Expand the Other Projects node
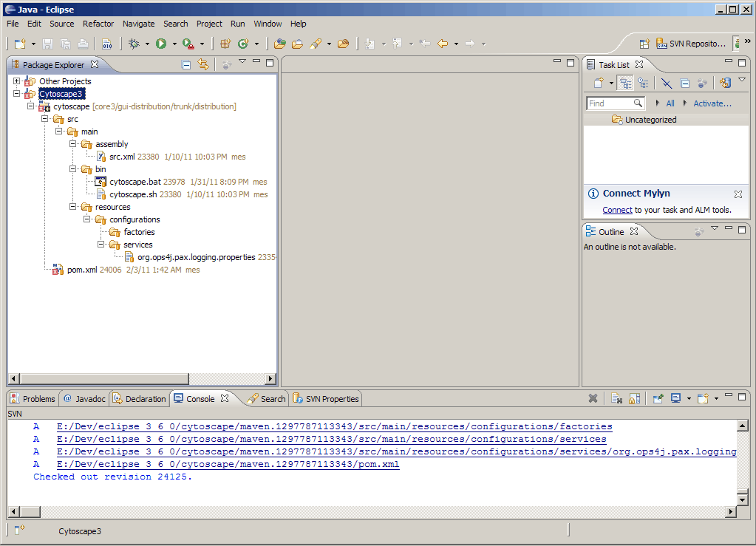The image size is (756, 546). [x=17, y=81]
